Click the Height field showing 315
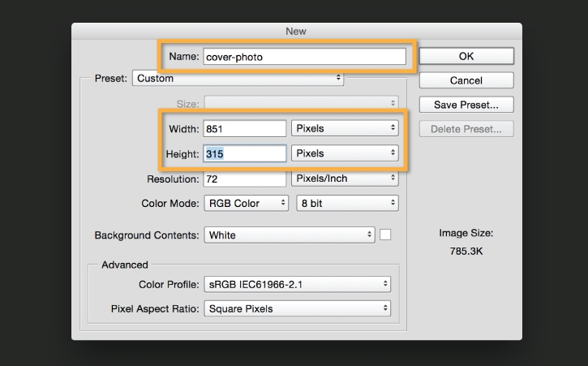The image size is (588, 366). point(244,153)
